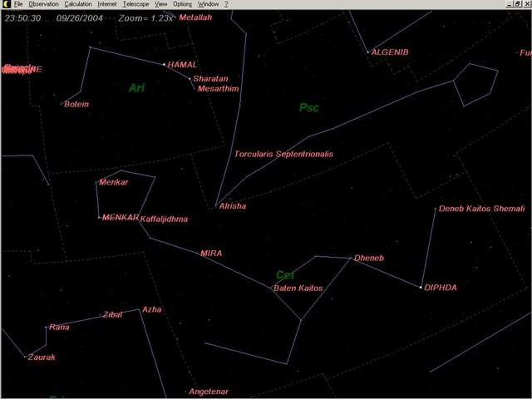The height and width of the screenshot is (399, 532).
Task: Open the File menu
Action: [x=18, y=4]
